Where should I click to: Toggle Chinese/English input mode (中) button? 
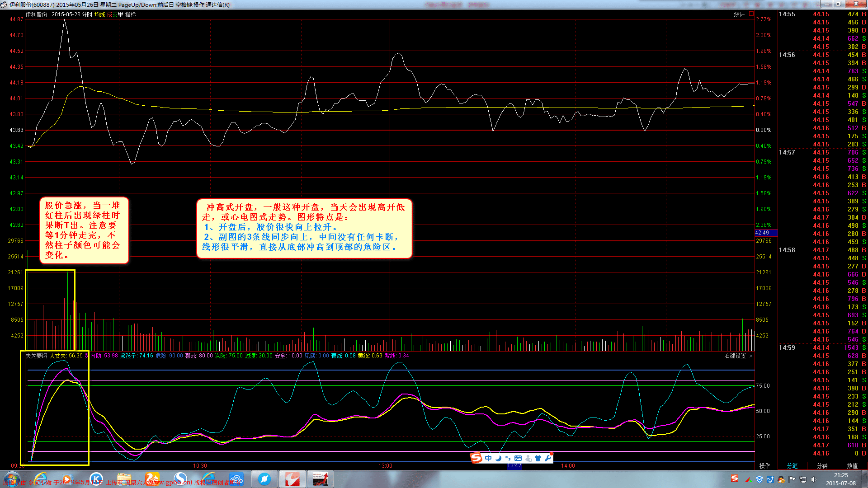(x=488, y=458)
